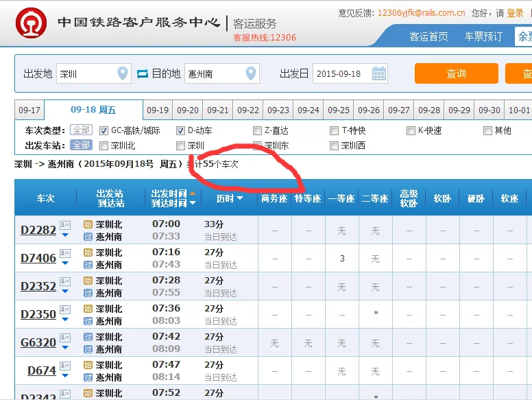Viewport: 532px width, 400px height.
Task: Enable 其他 train type filter
Action: point(487,131)
